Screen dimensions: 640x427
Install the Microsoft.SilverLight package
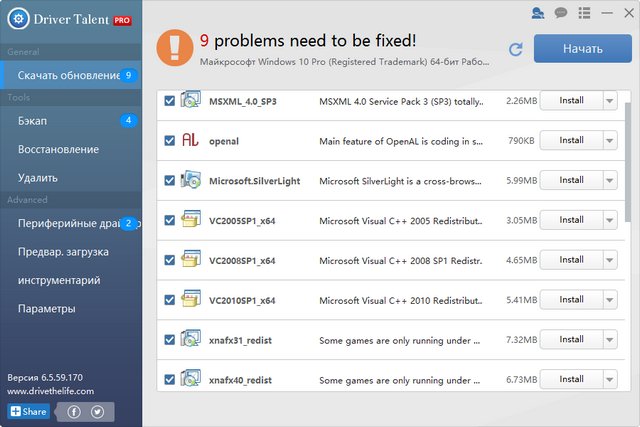click(571, 180)
